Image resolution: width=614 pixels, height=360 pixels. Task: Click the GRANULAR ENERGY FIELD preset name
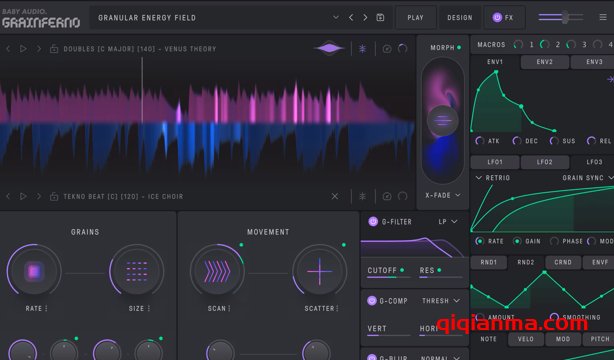coord(147,18)
